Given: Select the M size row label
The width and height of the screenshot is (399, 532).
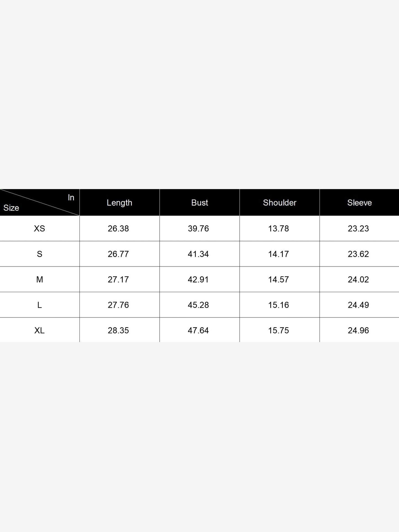Looking at the screenshot, I should [x=39, y=279].
